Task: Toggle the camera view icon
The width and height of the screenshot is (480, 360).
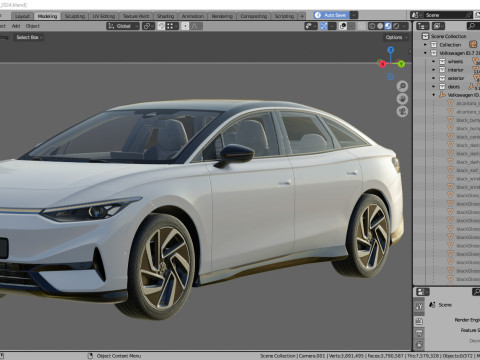Action: click(402, 111)
